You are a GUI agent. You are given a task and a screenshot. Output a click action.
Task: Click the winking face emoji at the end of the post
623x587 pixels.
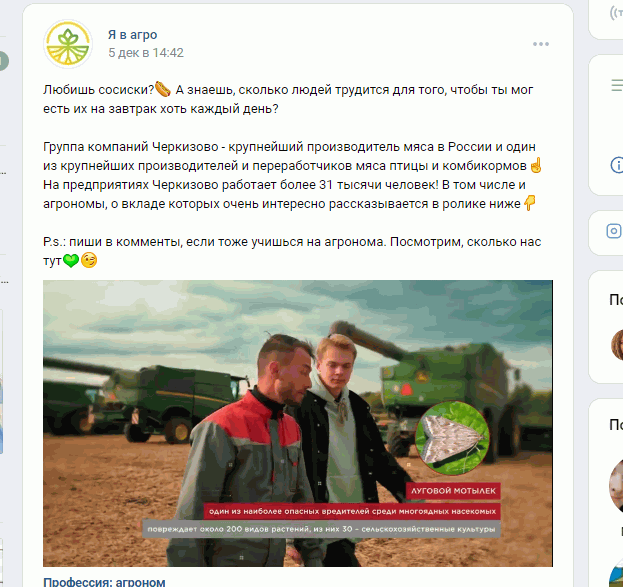click(89, 260)
